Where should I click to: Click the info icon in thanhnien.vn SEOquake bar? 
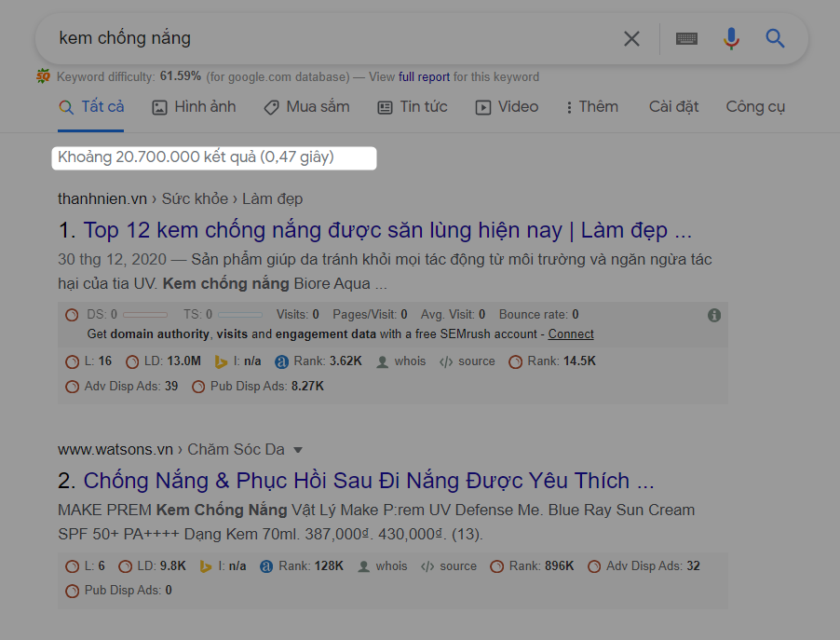click(x=713, y=315)
